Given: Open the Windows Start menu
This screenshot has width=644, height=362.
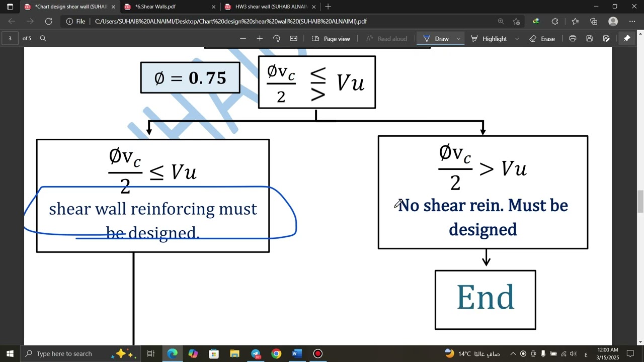Looking at the screenshot, I should point(10,353).
